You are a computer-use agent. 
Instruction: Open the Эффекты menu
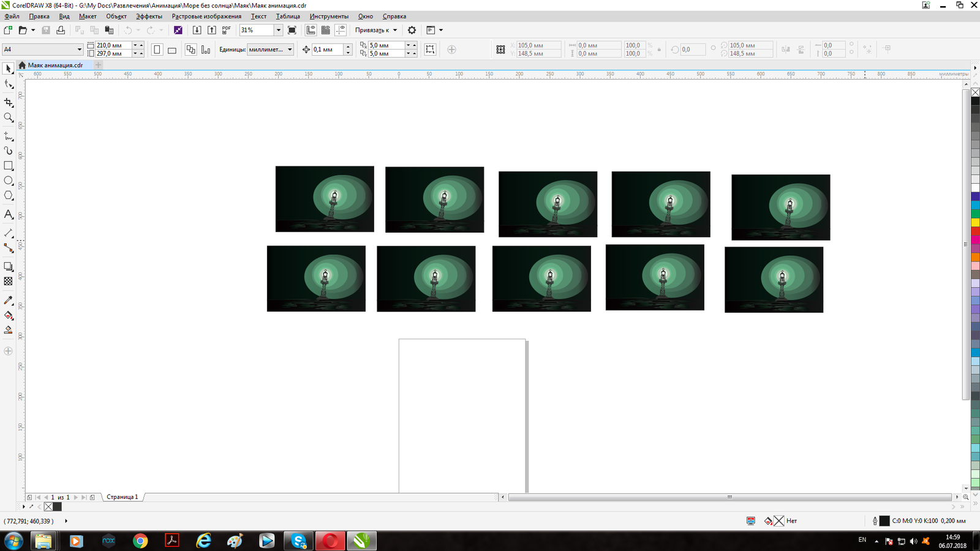[x=149, y=17]
